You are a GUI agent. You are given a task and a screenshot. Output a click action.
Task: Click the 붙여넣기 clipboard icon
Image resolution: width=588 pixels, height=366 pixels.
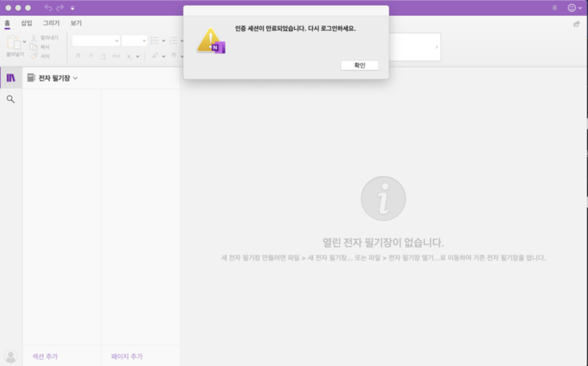pyautogui.click(x=14, y=42)
